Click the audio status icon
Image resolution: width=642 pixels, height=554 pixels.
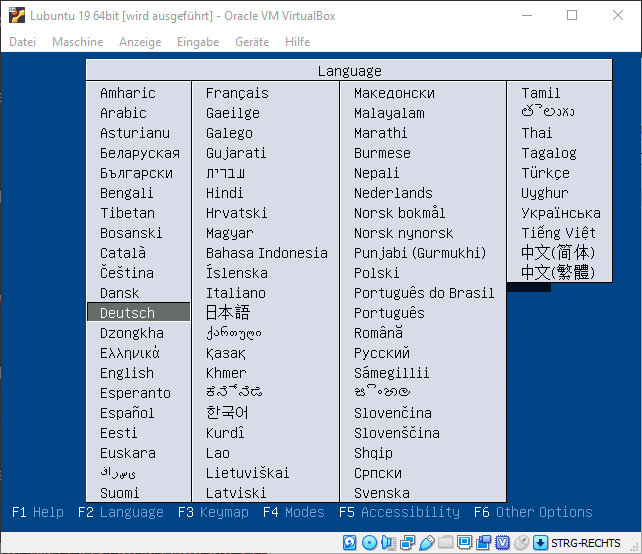tap(388, 543)
